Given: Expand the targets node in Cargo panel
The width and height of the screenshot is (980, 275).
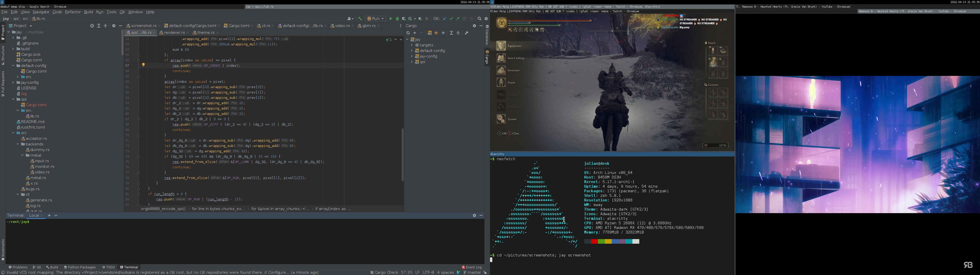Looking at the screenshot, I should coord(412,45).
